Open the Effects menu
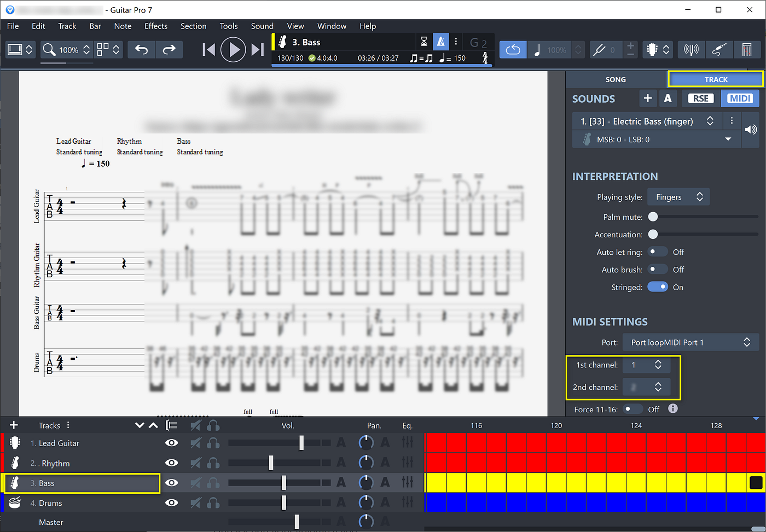The image size is (766, 532). click(x=156, y=26)
